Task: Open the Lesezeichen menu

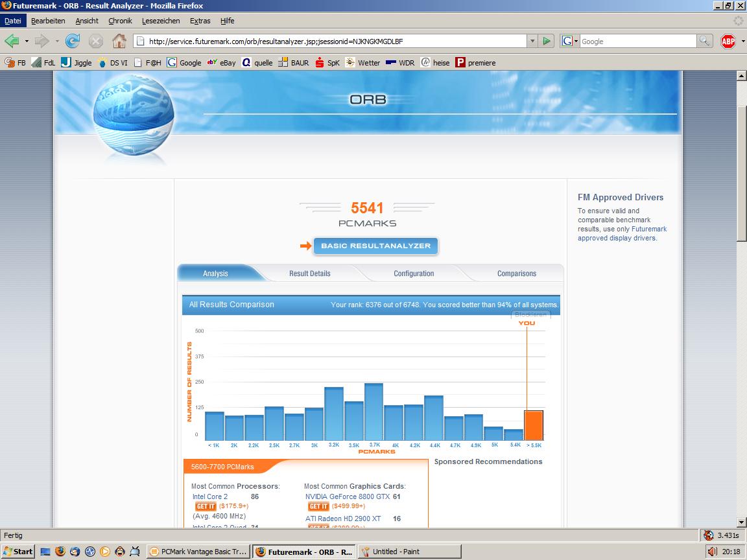Action: point(161,21)
